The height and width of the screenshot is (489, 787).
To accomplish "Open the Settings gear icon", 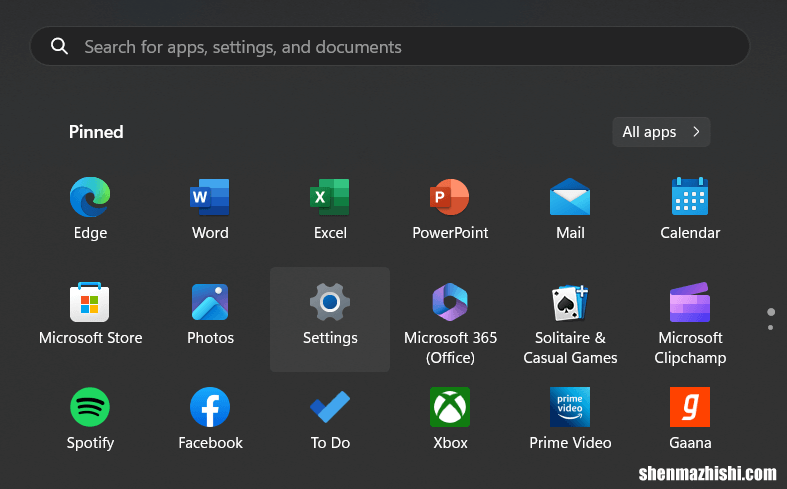I will [x=330, y=302].
